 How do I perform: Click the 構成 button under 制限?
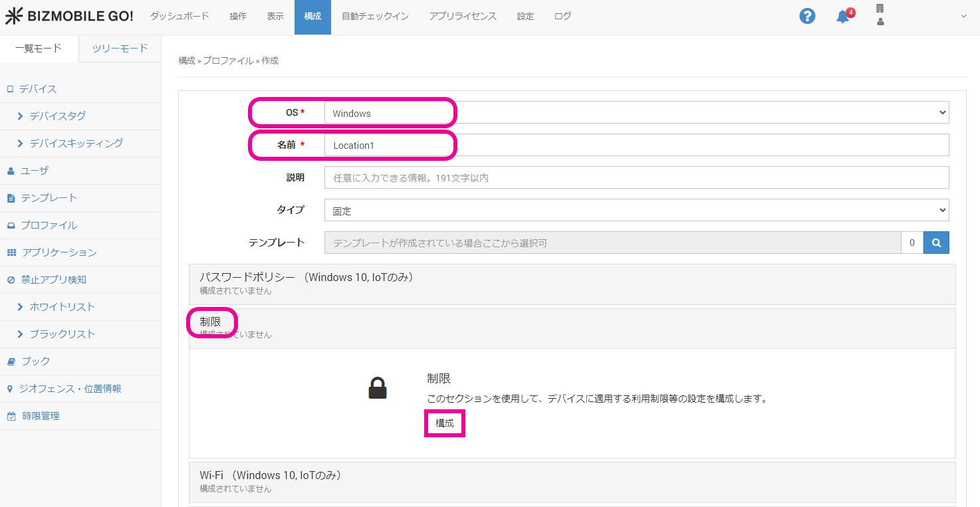(444, 423)
